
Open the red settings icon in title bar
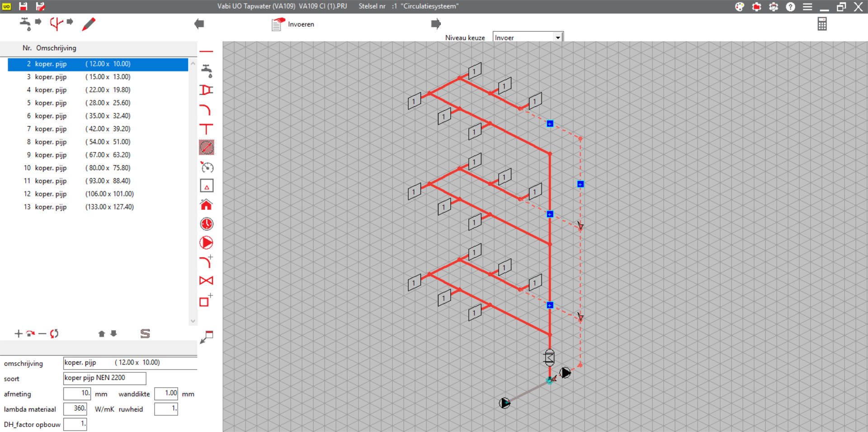[x=756, y=7]
